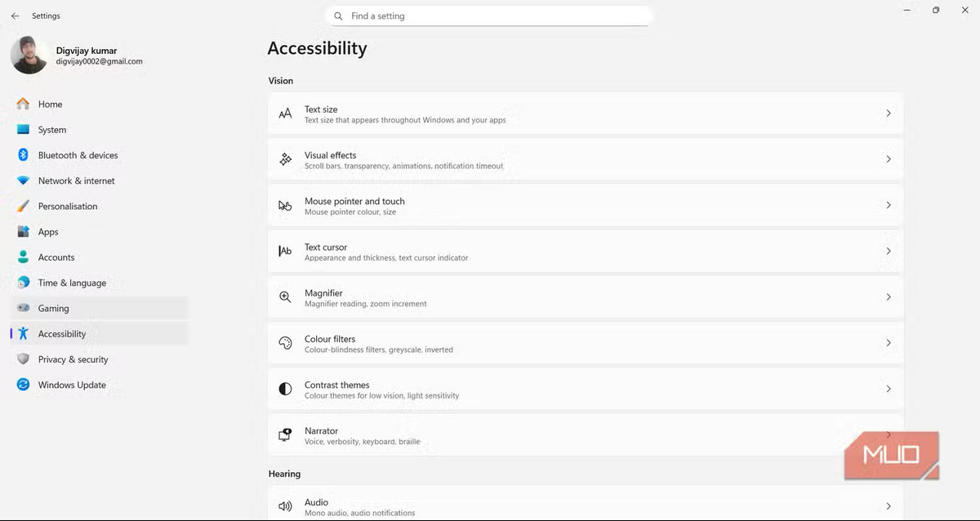Screen dimensions: 980x521
Task: Click the Magnifier zoom icon
Action: (285, 297)
